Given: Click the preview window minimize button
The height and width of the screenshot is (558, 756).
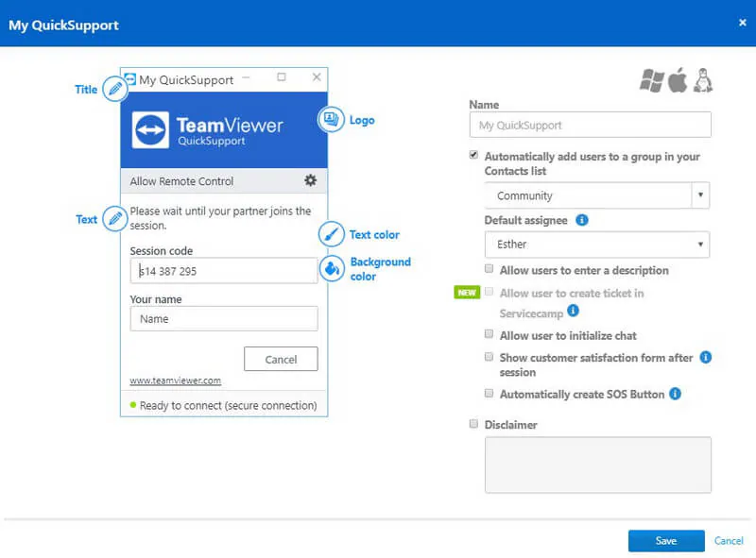Looking at the screenshot, I should coord(246,77).
